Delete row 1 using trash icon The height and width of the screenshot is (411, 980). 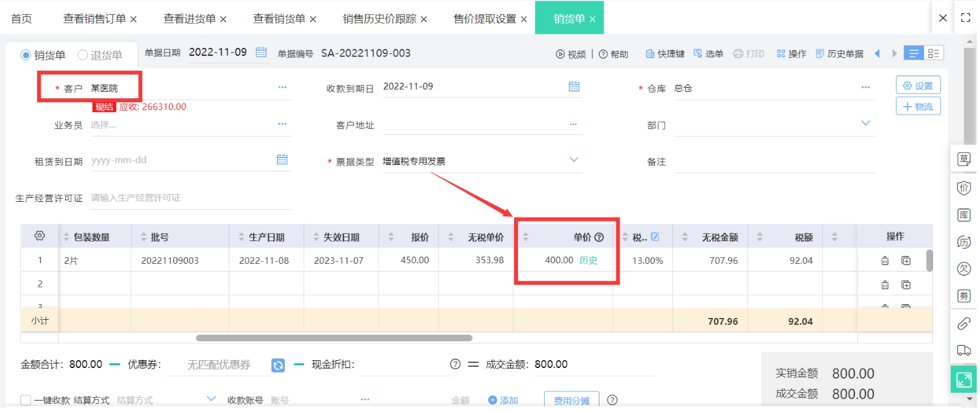point(885,261)
